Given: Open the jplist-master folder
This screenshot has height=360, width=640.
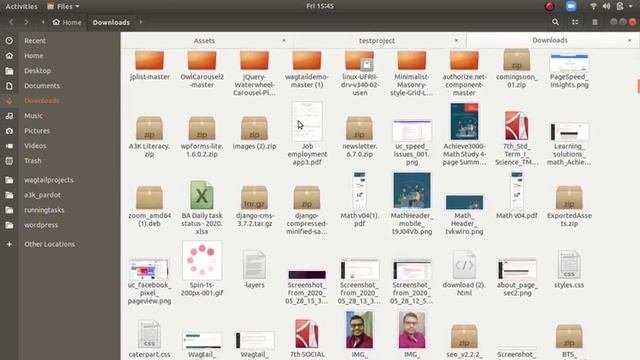Looking at the screenshot, I should (x=149, y=65).
